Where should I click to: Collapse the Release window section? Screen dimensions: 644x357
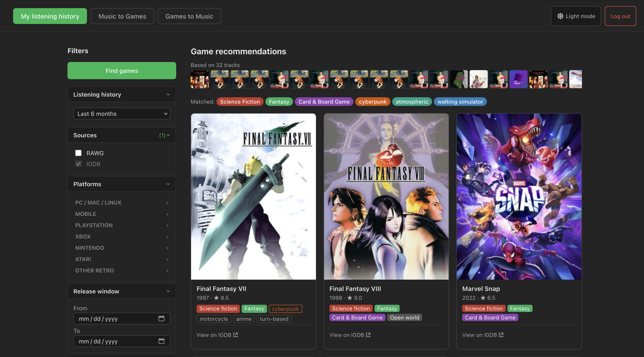(x=122, y=291)
